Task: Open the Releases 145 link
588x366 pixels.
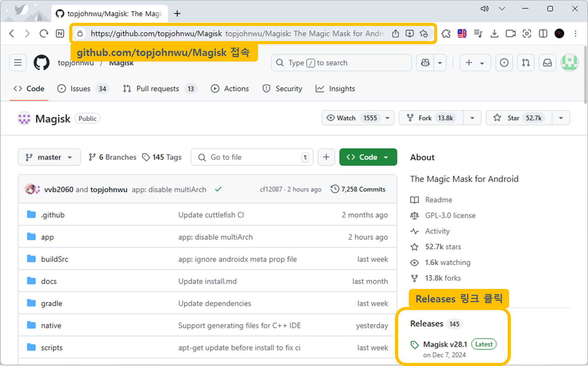Action: [x=427, y=324]
